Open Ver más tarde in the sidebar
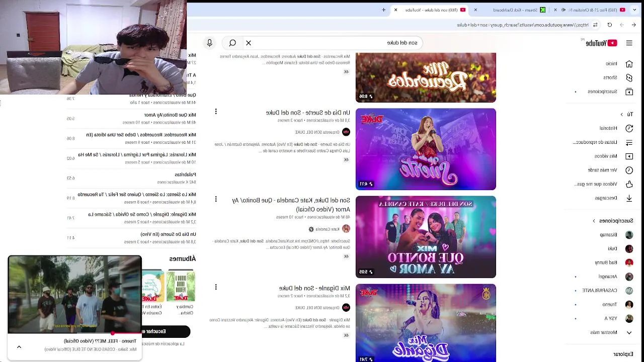This screenshot has height=362, width=644. [x=610, y=170]
